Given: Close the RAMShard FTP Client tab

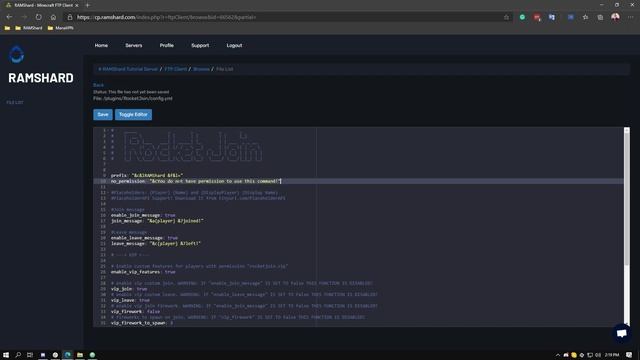Looking at the screenshot, I should (76, 5).
